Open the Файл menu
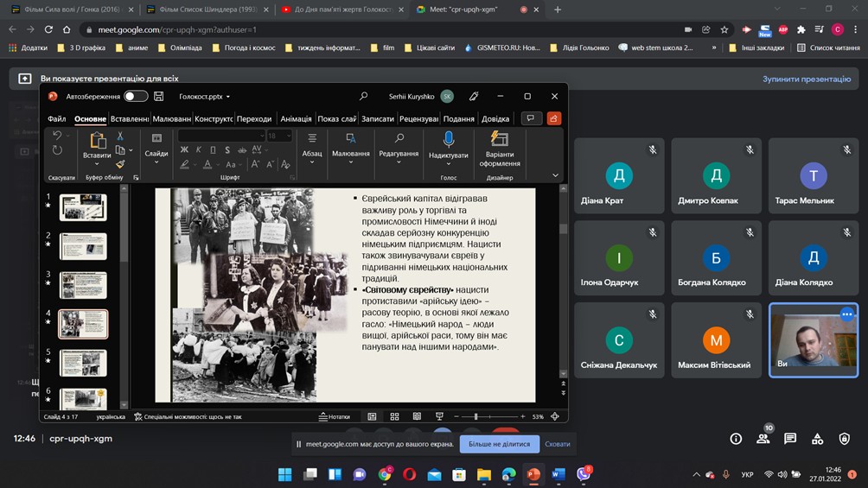This screenshot has height=488, width=868. click(x=56, y=119)
